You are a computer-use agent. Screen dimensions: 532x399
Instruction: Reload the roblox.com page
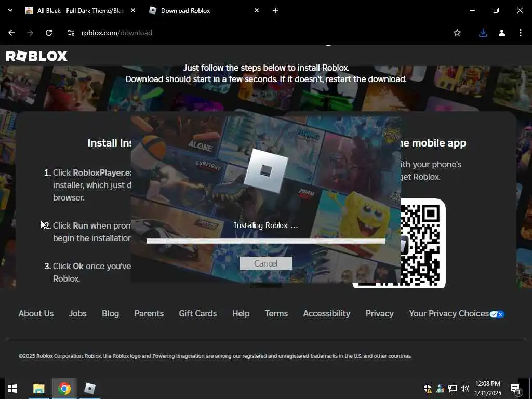(x=49, y=33)
